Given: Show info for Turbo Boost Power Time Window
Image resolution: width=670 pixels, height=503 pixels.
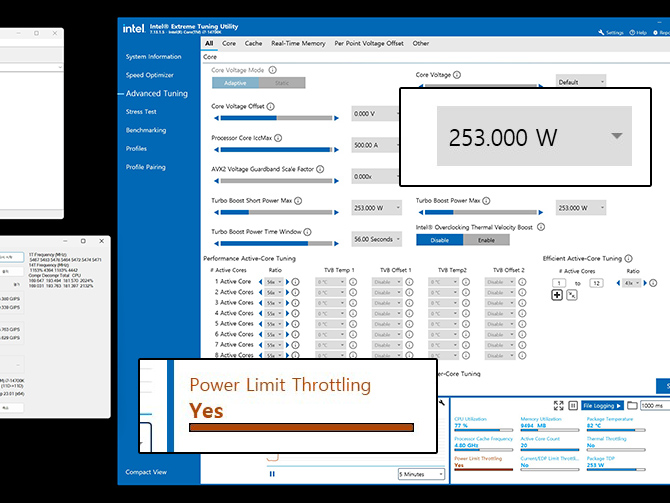Looking at the screenshot, I should point(307,232).
